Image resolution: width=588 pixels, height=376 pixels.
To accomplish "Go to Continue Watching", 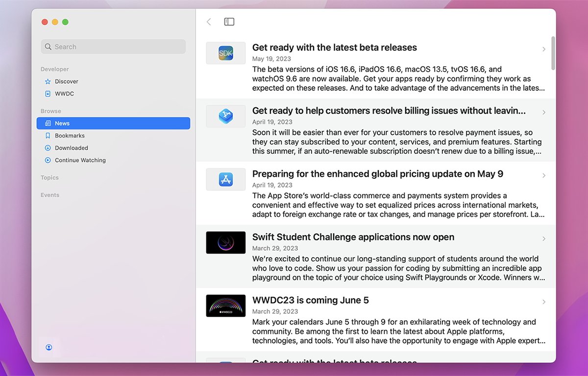I will [x=80, y=160].
